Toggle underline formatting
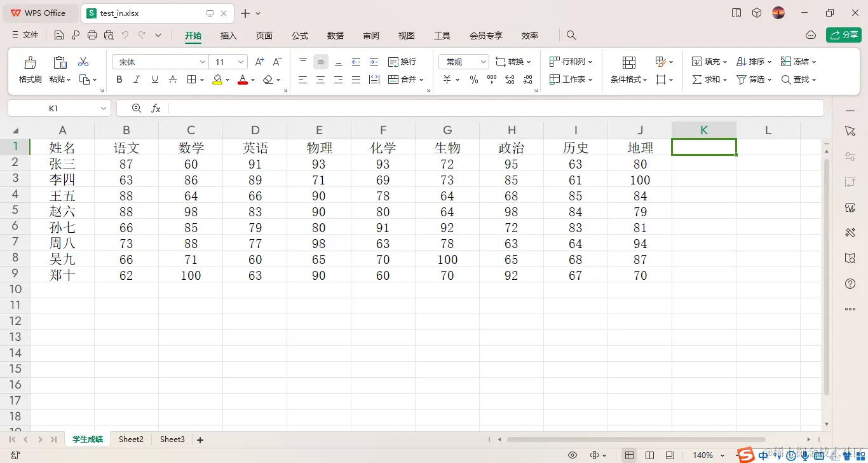Screen dimensions: 868x463 (x=153, y=79)
